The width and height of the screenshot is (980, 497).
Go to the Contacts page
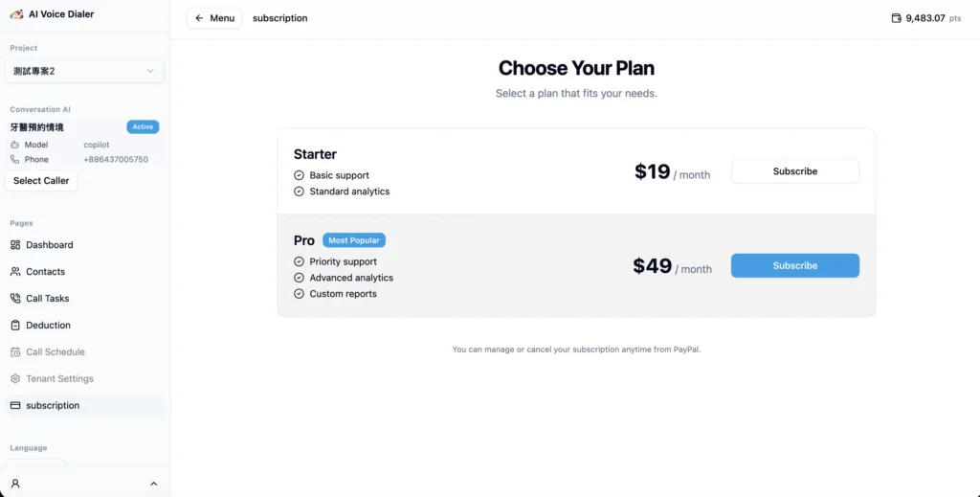pyautogui.click(x=45, y=272)
